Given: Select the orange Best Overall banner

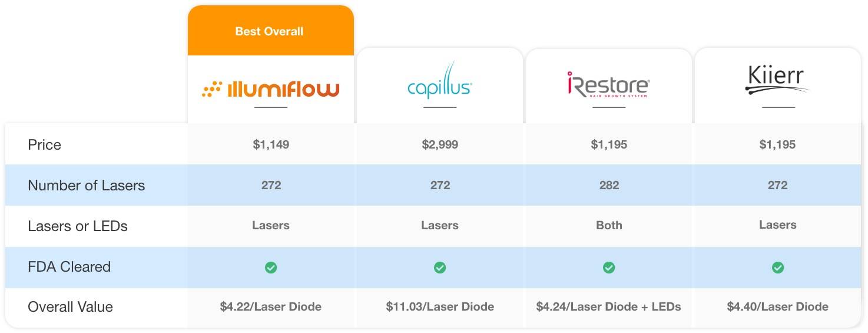Looking at the screenshot, I should click(x=271, y=31).
